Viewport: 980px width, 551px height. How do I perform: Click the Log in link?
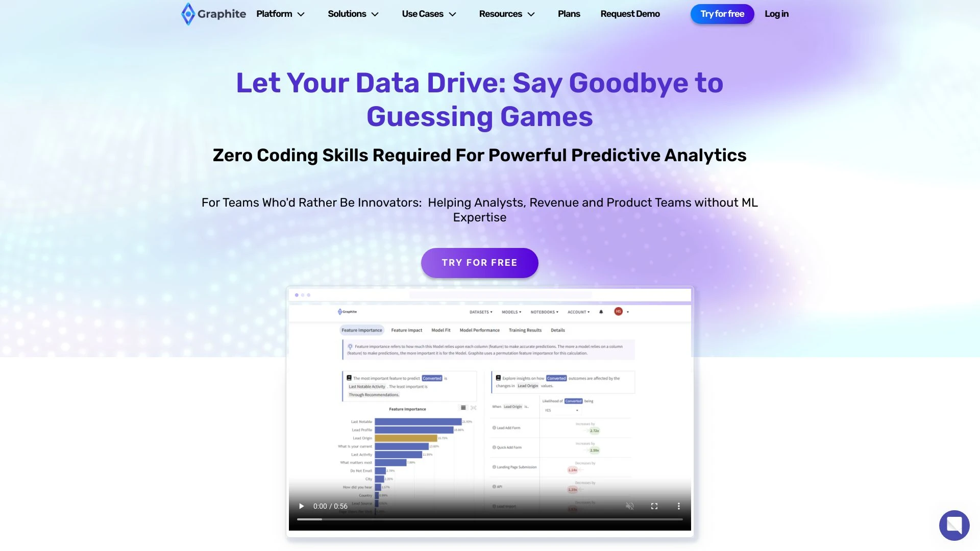coord(777,14)
